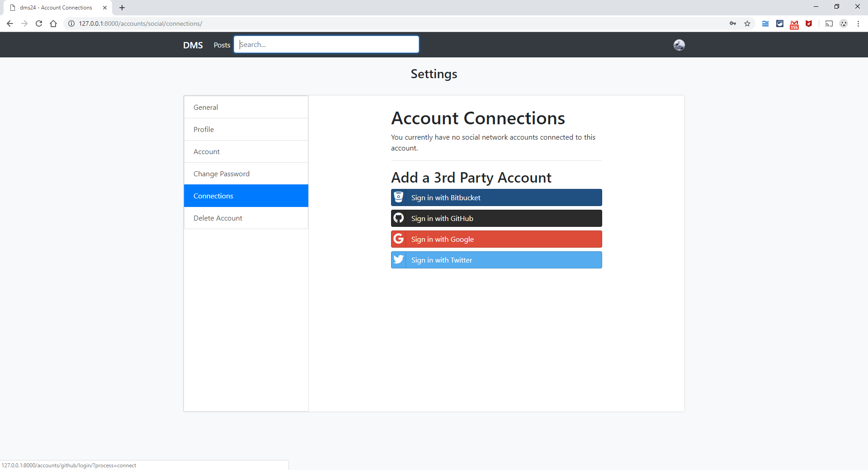Click the GitHub octocat icon

click(398, 218)
